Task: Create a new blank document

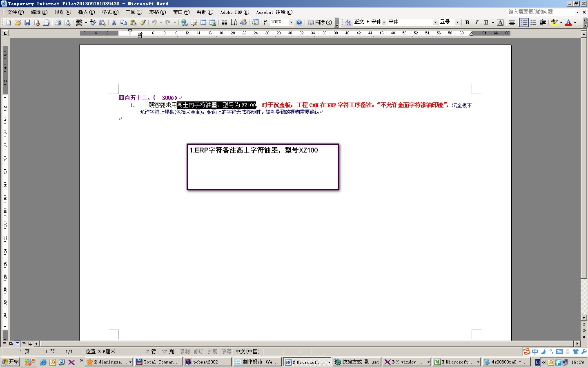Action: pos(8,22)
